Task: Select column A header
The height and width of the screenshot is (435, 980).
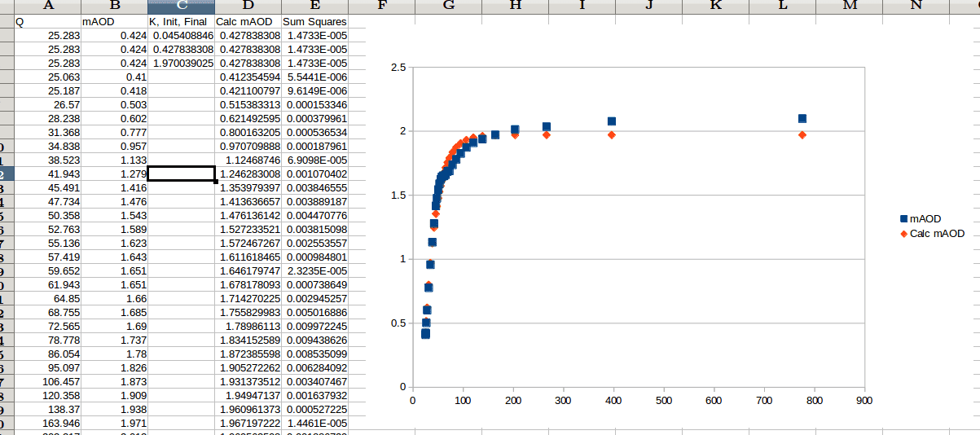Action: tap(47, 6)
